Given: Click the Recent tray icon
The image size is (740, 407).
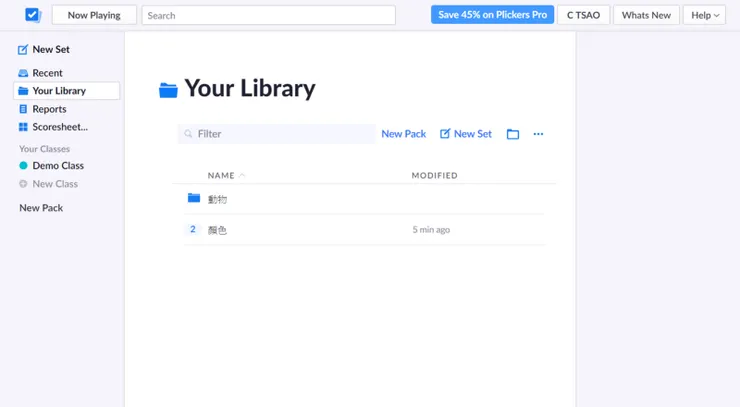Looking at the screenshot, I should tap(23, 73).
